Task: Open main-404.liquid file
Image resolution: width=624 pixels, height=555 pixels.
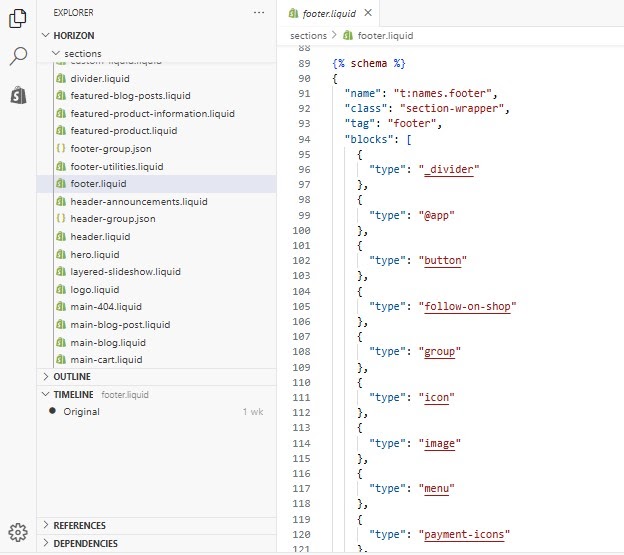Action: (156, 307)
